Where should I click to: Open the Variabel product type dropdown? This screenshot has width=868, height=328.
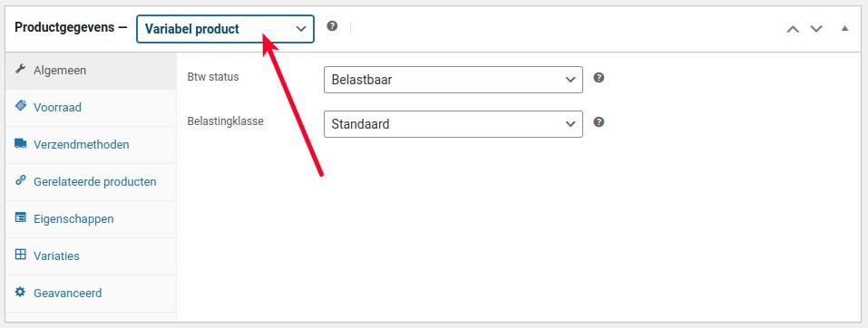pos(225,29)
